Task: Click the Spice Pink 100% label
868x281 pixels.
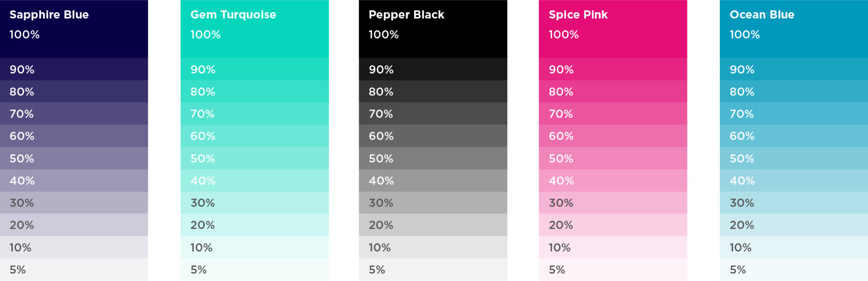Action: 564,35
